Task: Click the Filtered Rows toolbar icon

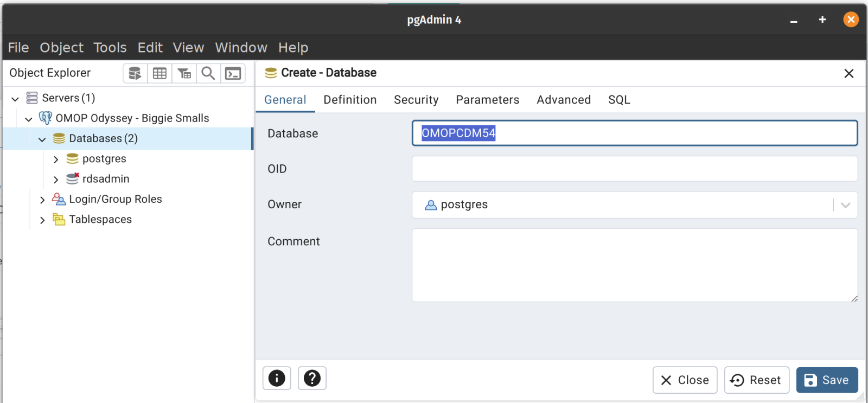Action: tap(184, 73)
